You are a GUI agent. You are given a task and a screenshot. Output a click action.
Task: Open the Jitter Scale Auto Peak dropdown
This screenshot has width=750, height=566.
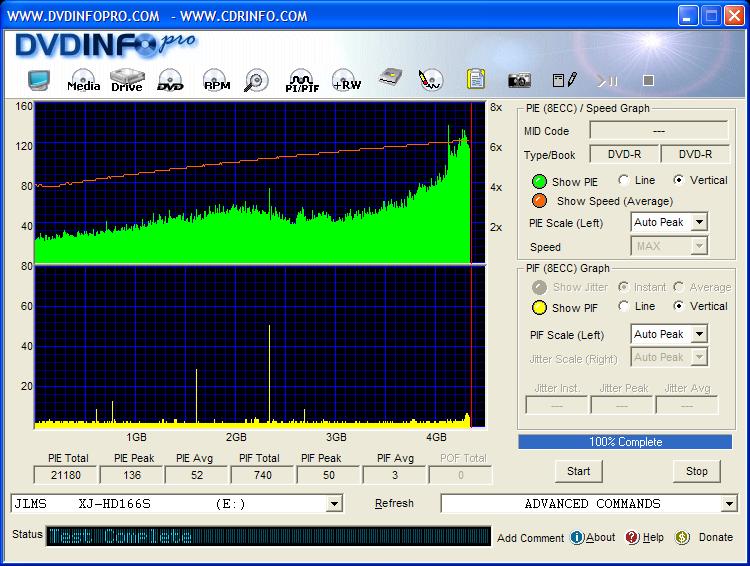pyautogui.click(x=699, y=357)
